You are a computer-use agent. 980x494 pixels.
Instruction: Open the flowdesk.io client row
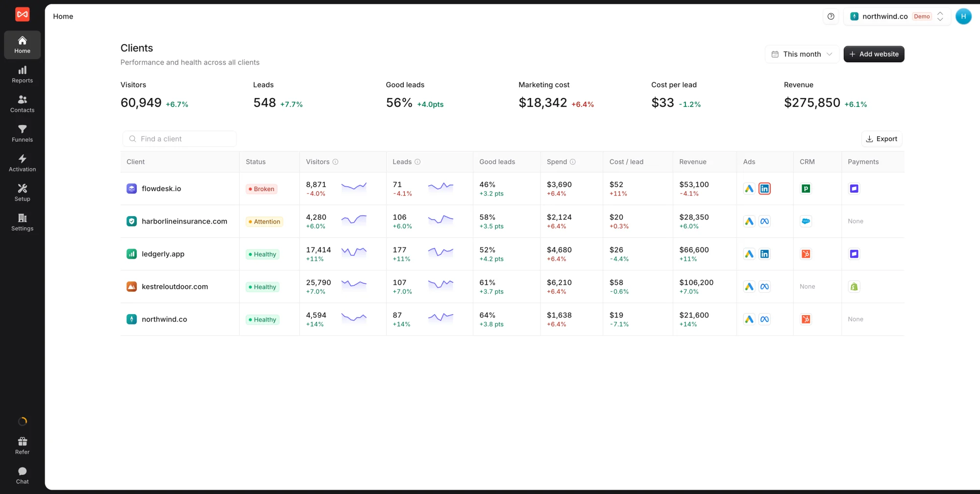(x=512, y=189)
